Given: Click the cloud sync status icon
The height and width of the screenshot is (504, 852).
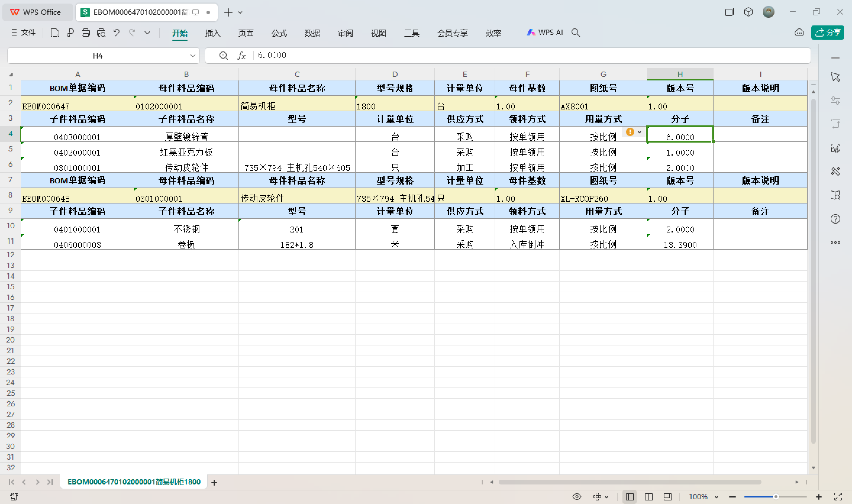Looking at the screenshot, I should (799, 33).
